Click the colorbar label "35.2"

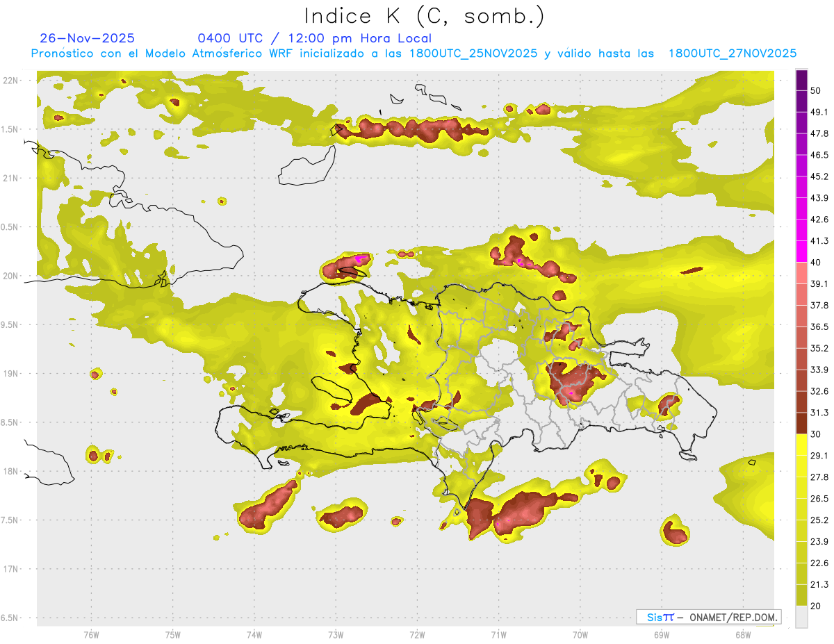[x=819, y=348]
